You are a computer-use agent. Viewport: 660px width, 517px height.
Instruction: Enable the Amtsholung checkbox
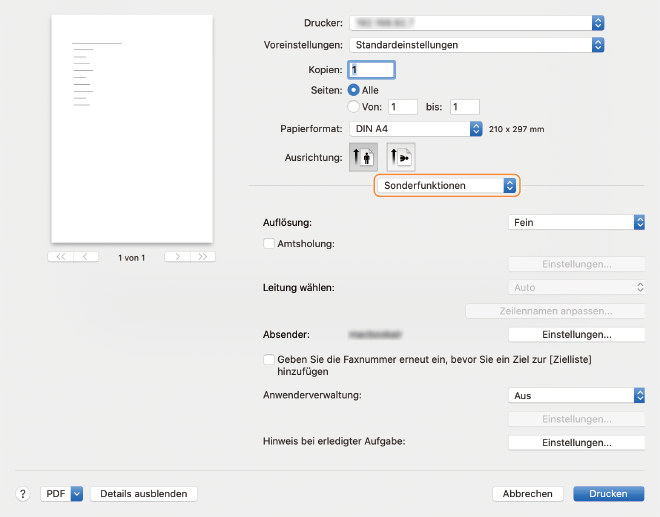click(x=268, y=243)
